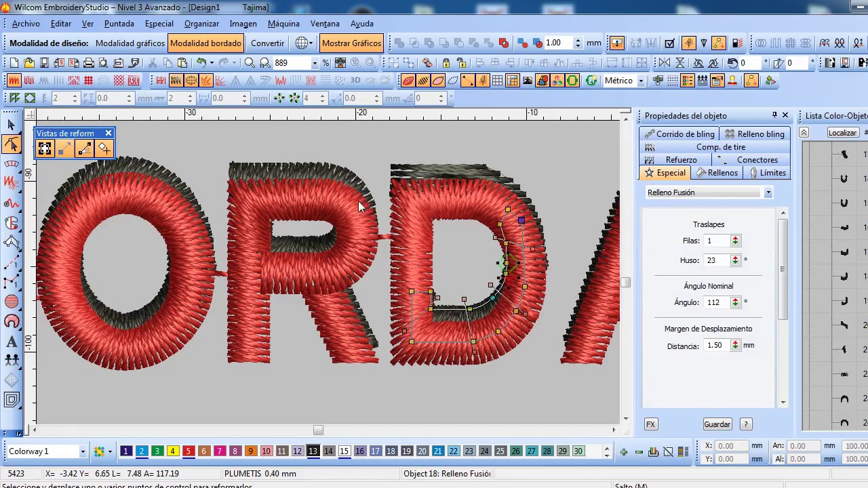The height and width of the screenshot is (488, 868).
Task: Click the New design icon
Action: click(x=14, y=62)
